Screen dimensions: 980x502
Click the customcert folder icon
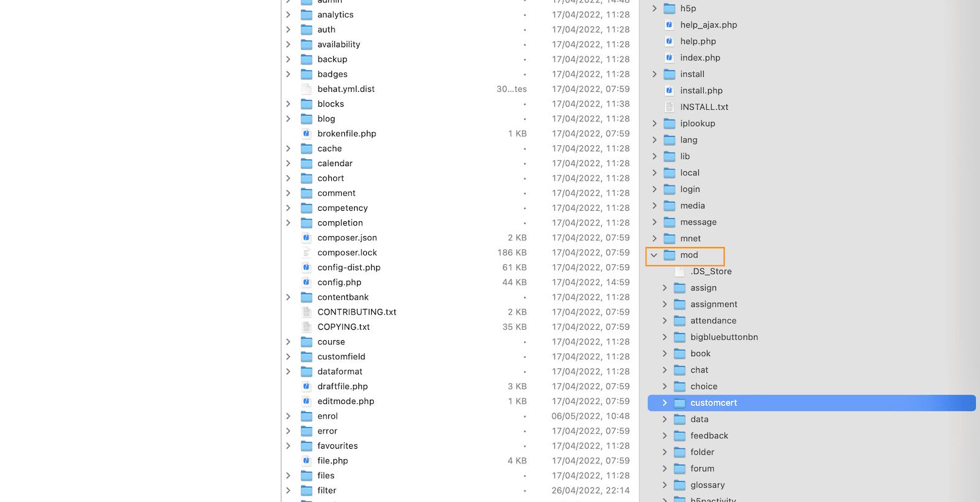coord(680,403)
